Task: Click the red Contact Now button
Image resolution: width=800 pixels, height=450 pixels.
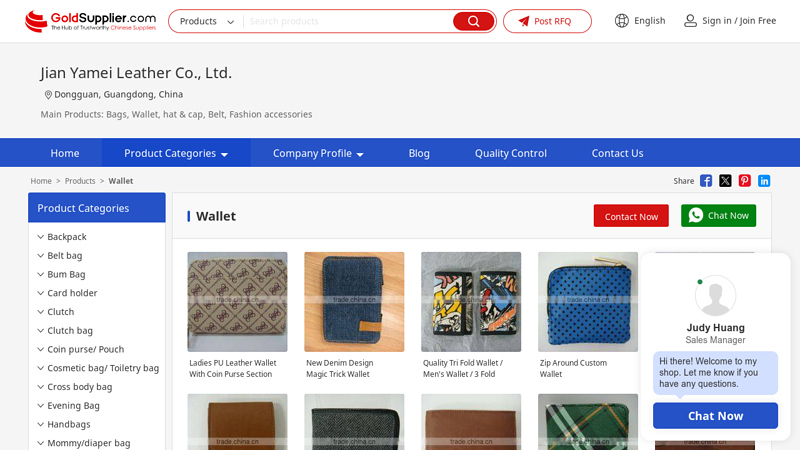Action: pyautogui.click(x=631, y=216)
